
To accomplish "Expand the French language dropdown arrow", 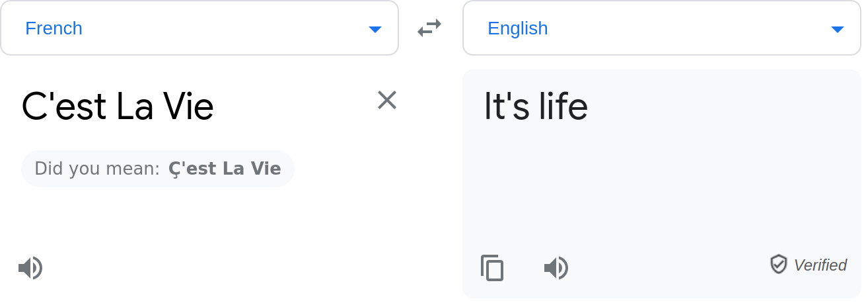I will point(375,29).
